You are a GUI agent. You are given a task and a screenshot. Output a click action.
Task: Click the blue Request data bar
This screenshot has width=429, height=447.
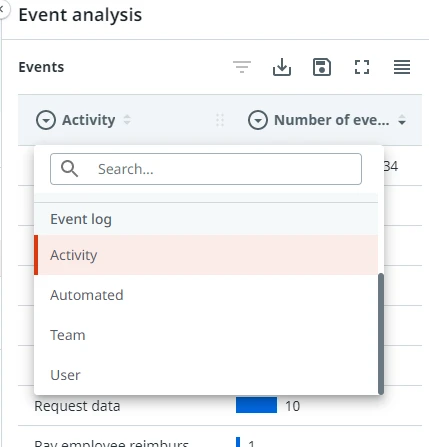[x=256, y=405]
